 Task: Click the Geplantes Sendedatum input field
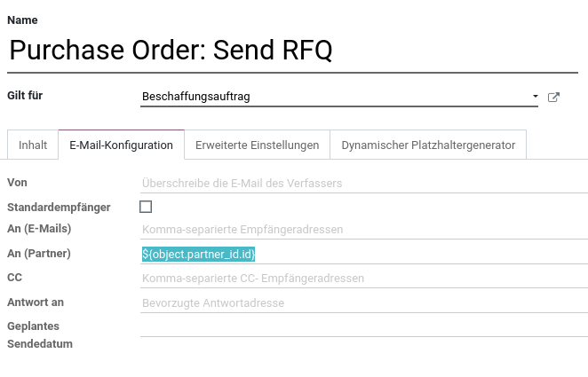click(x=364, y=327)
